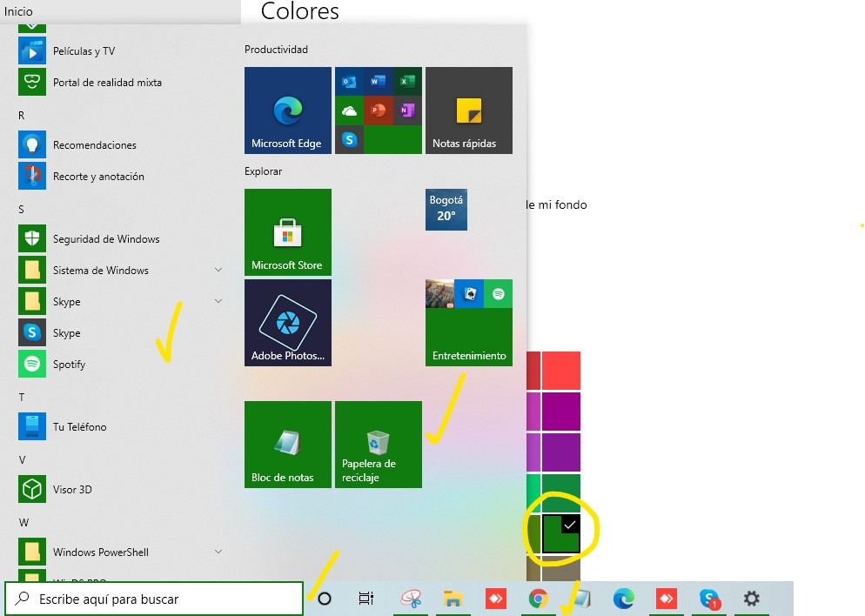Open the Papelera de reciclaje tile
This screenshot has width=865, height=616.
click(379, 445)
